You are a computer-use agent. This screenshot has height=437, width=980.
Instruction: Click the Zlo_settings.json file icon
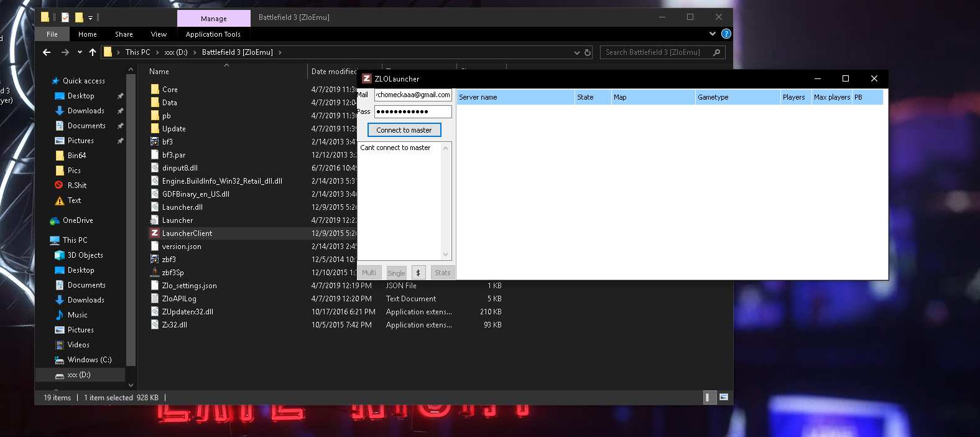(155, 285)
